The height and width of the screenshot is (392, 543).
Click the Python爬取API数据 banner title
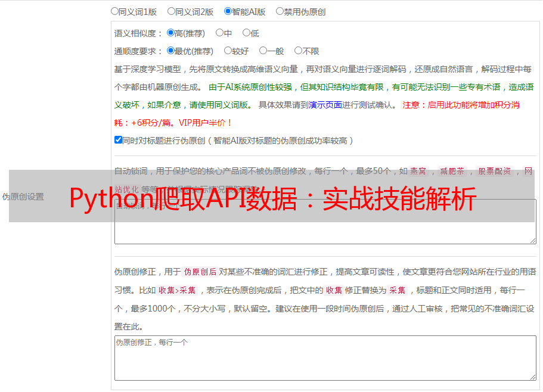(272, 199)
